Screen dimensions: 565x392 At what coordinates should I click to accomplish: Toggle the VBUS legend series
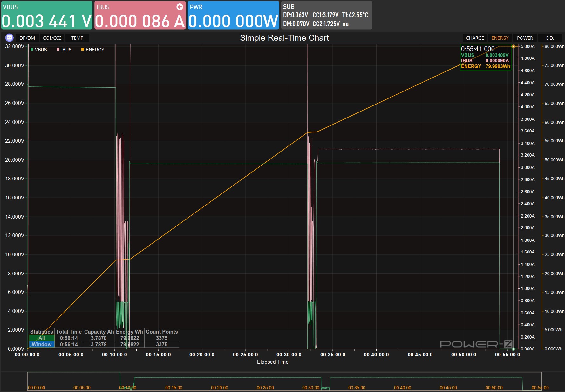pyautogui.click(x=38, y=50)
